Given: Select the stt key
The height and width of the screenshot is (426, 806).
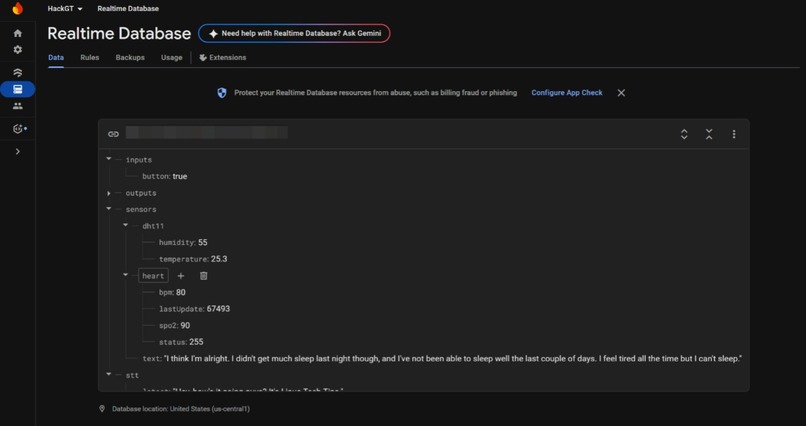Looking at the screenshot, I should tap(132, 376).
